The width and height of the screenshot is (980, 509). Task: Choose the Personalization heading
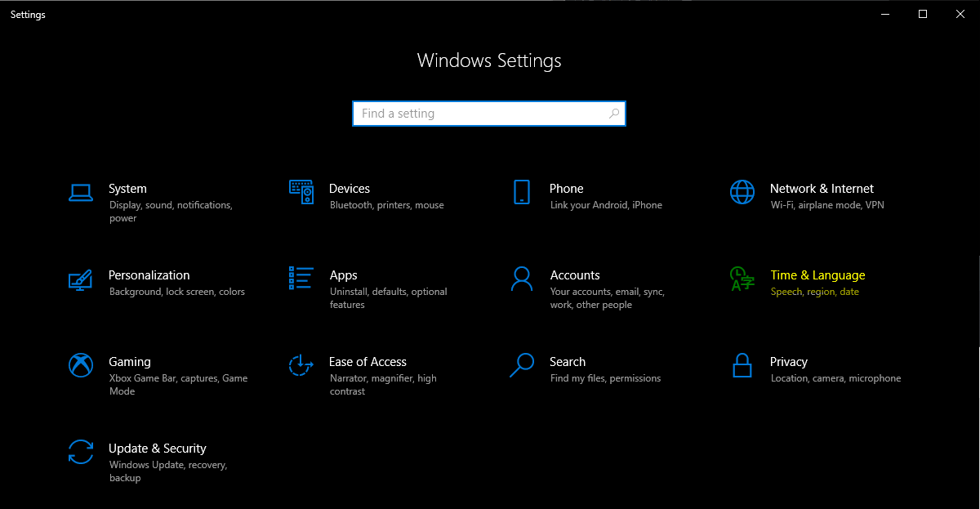point(149,275)
